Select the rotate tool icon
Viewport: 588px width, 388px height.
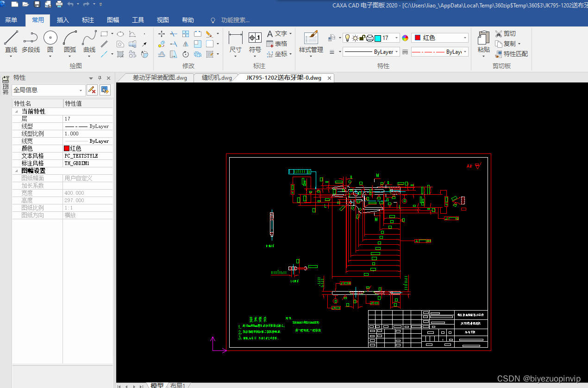(x=186, y=54)
